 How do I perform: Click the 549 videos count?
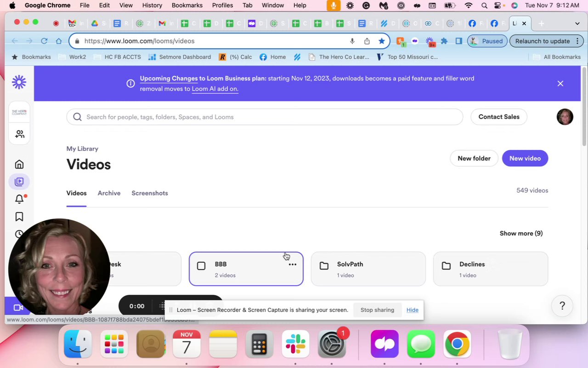tap(532, 190)
